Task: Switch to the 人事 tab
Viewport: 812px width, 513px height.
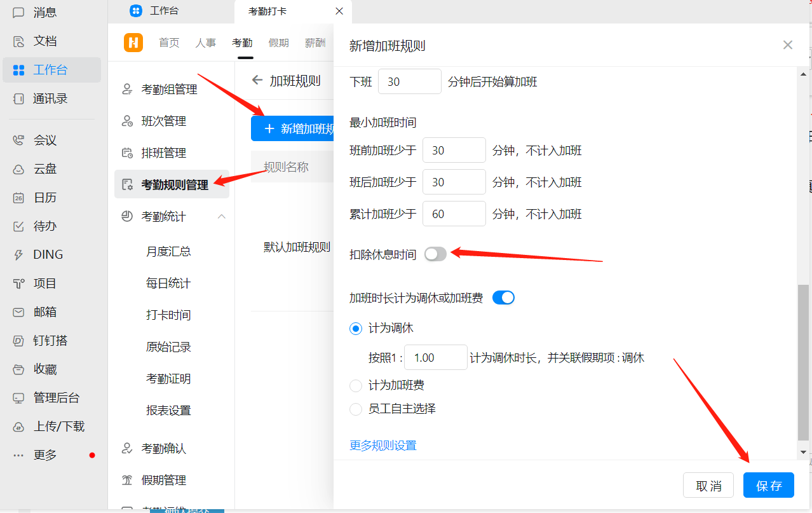Action: 205,43
